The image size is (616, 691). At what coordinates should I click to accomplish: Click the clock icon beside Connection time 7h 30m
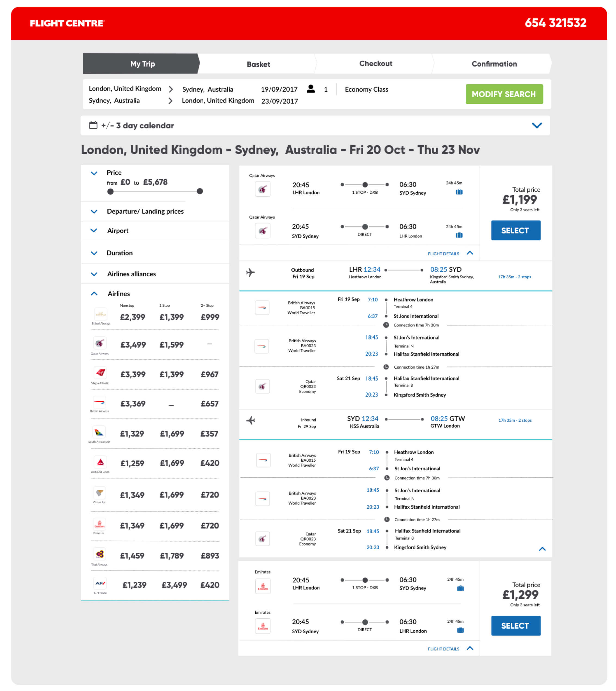tap(386, 325)
